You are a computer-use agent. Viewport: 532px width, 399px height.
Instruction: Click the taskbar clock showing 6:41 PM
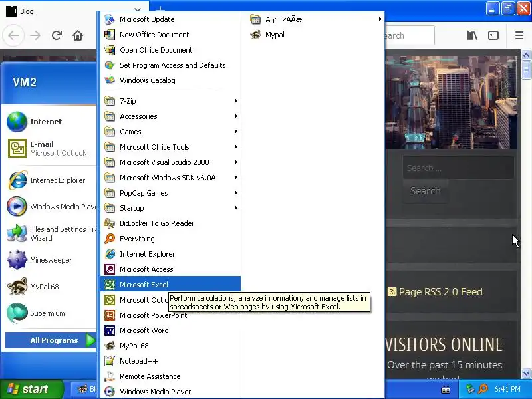click(x=507, y=389)
